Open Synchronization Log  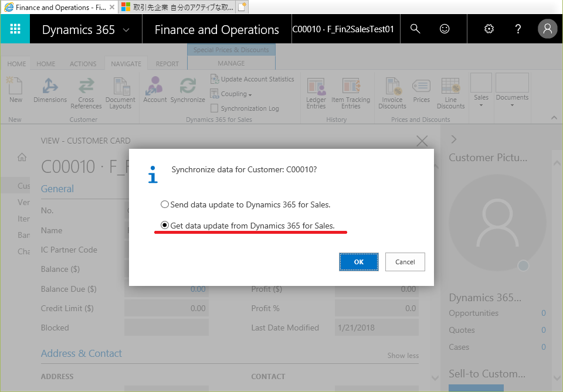point(245,108)
